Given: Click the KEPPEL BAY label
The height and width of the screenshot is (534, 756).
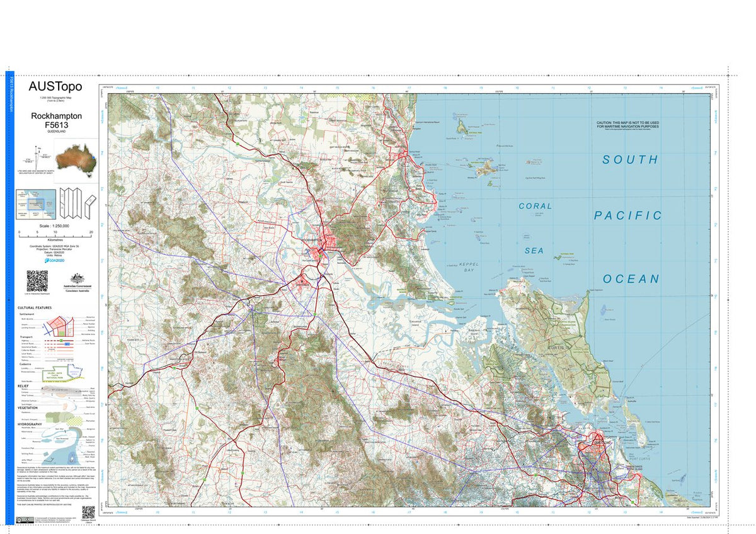Looking at the screenshot, I should 469,267.
